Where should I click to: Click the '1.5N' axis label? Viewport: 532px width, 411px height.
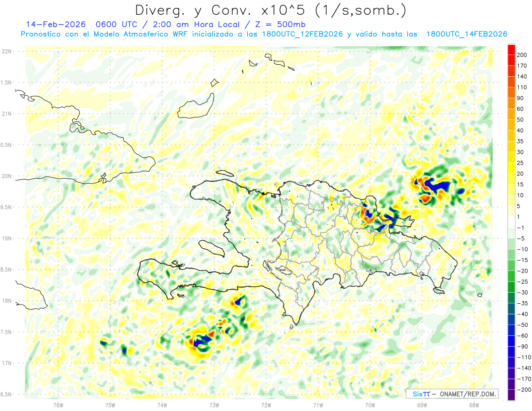click(x=7, y=82)
